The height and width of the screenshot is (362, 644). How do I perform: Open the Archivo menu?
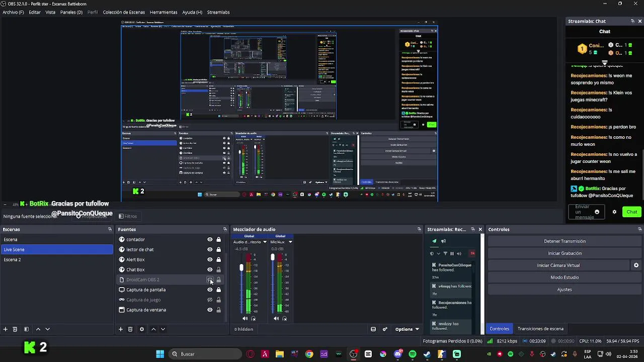click(13, 12)
